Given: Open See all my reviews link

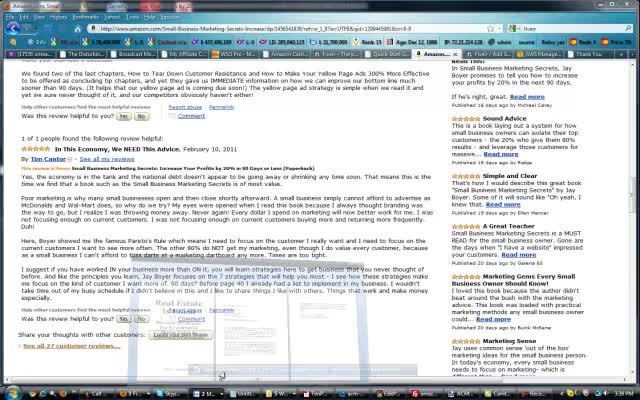Looking at the screenshot, I should click(107, 159).
